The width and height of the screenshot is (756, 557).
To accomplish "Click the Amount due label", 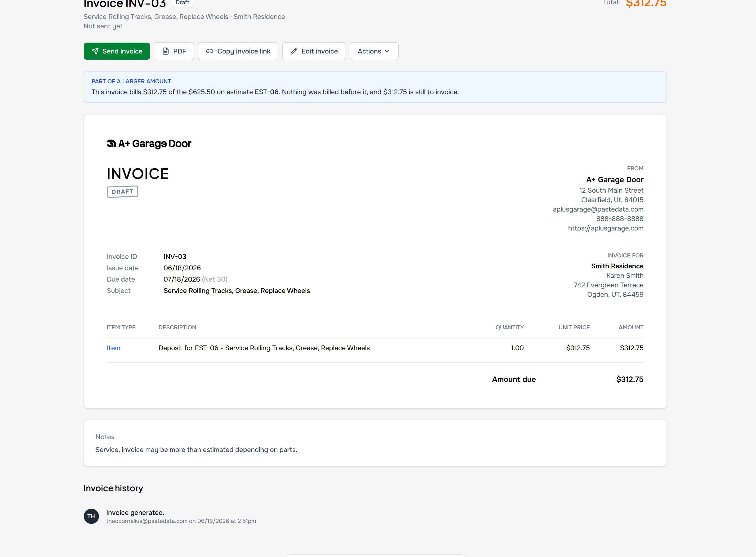I will [514, 379].
